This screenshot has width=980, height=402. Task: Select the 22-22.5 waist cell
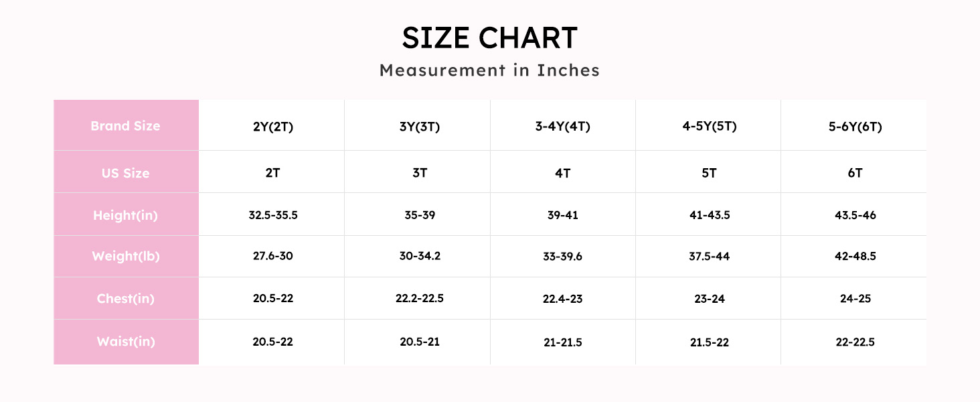click(855, 342)
